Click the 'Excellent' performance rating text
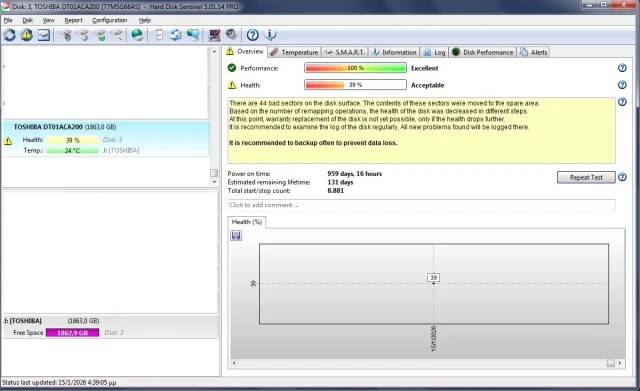Image resolution: width=640 pixels, height=391 pixels. click(424, 68)
